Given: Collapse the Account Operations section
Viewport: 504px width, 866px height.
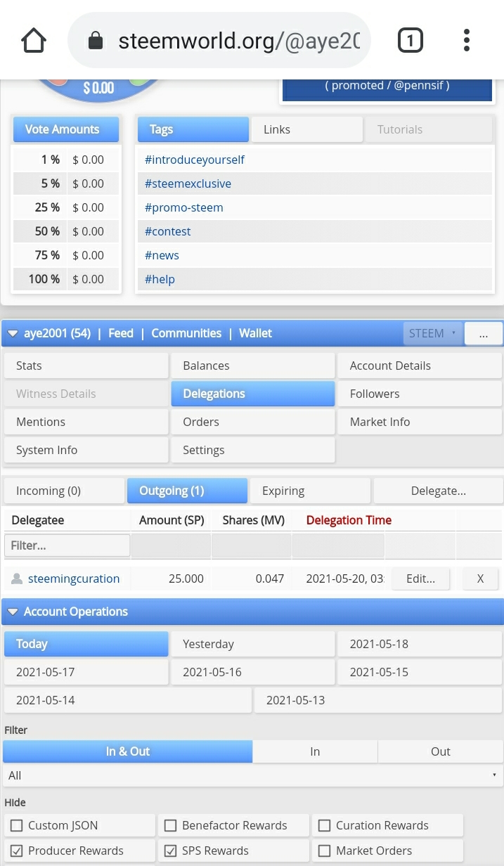Looking at the screenshot, I should tap(13, 612).
